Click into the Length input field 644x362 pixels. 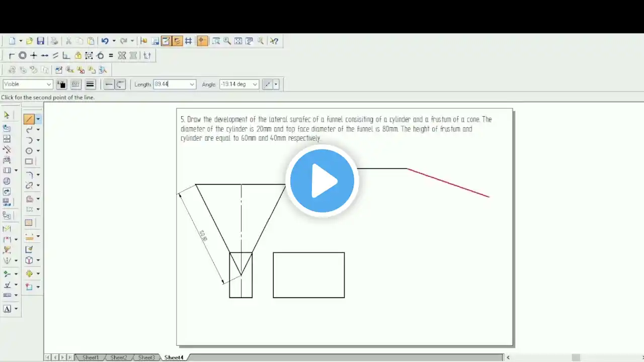pos(171,84)
